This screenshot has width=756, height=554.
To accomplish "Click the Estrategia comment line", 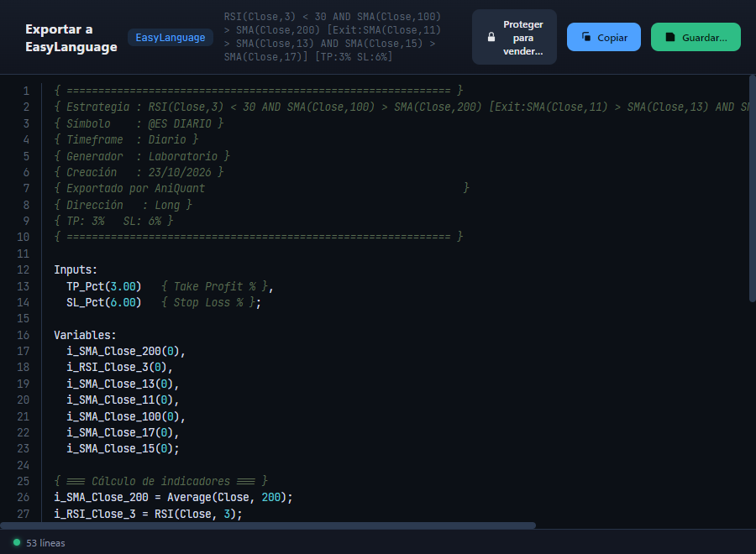I will click(402, 107).
